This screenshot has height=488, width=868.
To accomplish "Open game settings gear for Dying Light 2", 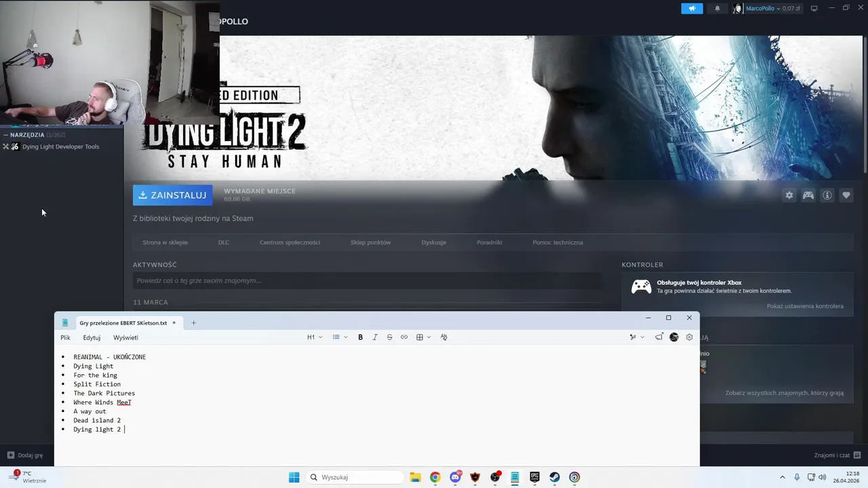I will tap(789, 195).
